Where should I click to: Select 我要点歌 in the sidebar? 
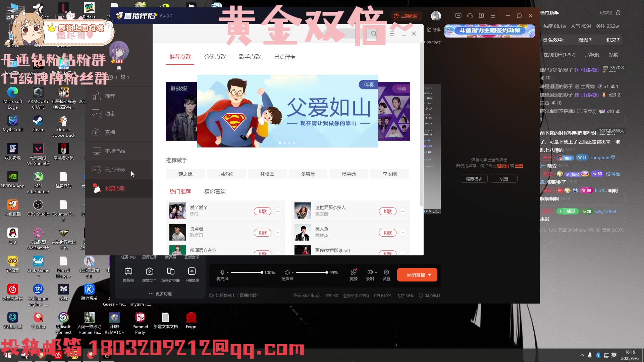click(118, 188)
